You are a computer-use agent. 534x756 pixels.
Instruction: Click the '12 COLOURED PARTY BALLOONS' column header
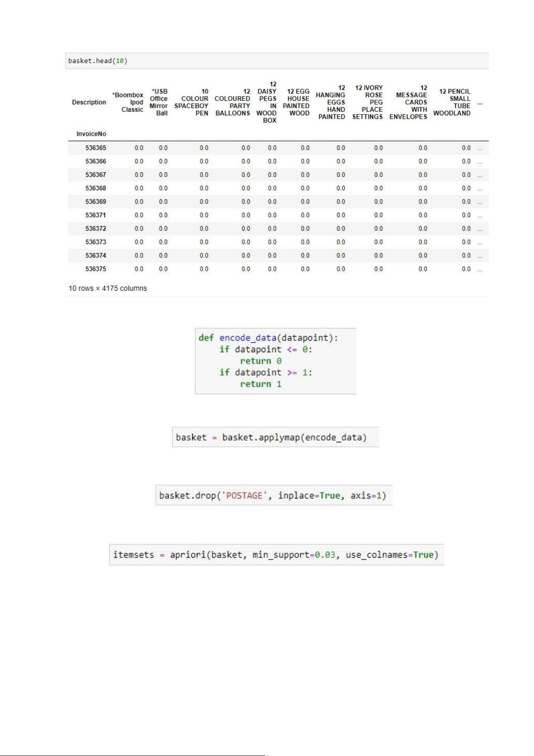[232, 102]
